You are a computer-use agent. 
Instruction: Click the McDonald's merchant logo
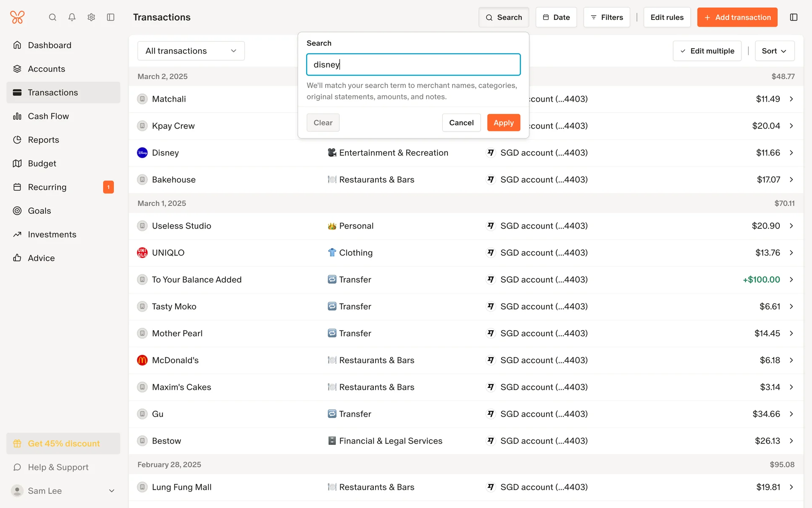(x=142, y=360)
